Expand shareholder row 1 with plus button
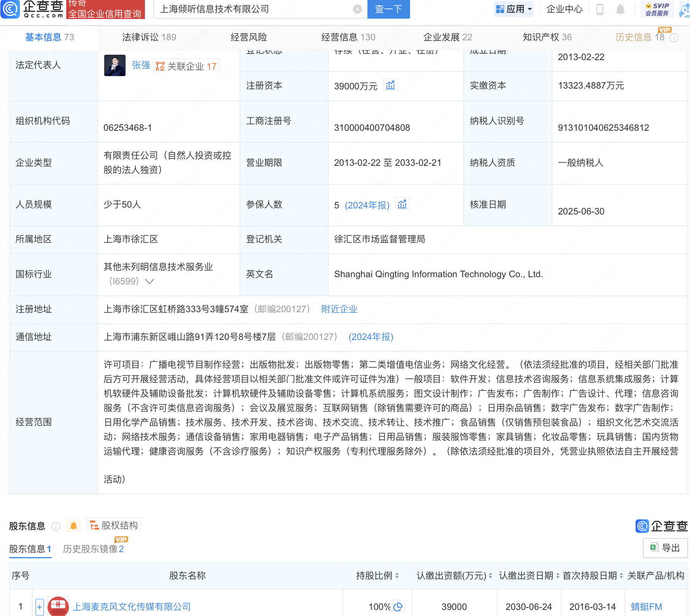690x616 pixels. [40, 607]
